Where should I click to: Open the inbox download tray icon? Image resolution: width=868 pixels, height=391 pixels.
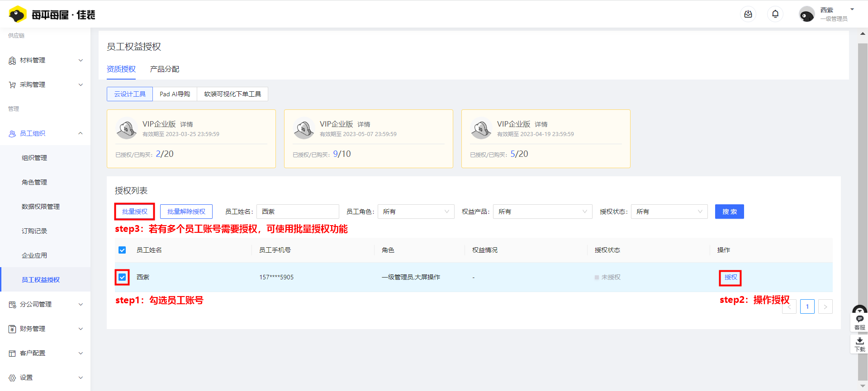(748, 14)
